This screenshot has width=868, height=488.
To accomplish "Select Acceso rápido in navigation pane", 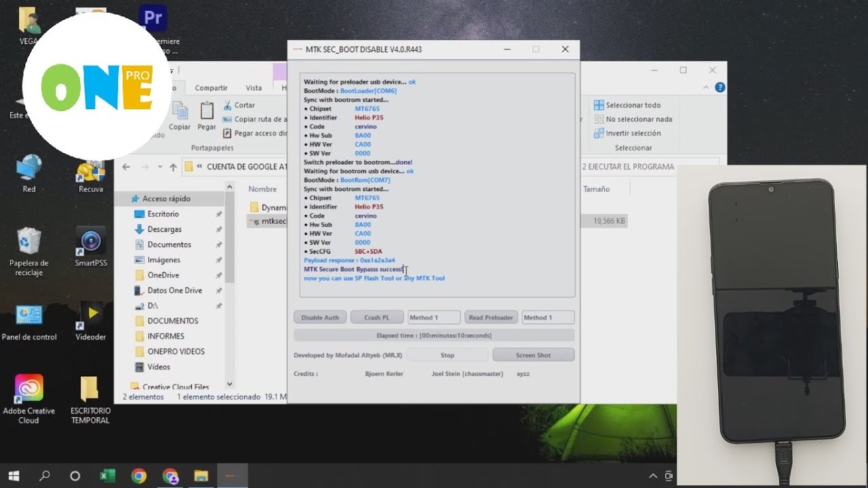I will pyautogui.click(x=166, y=199).
